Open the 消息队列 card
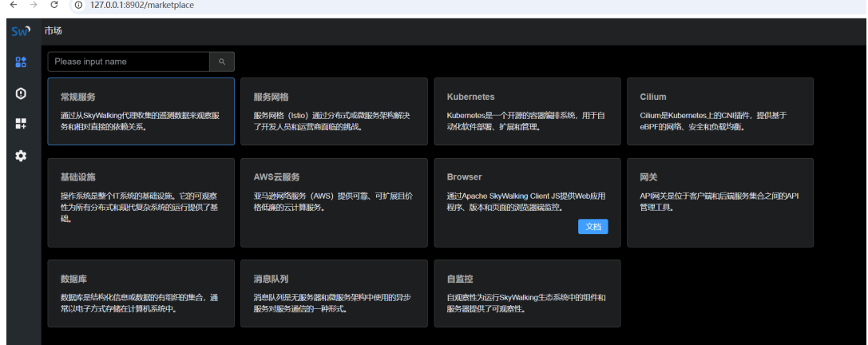Screen dimensions: 868x345 334,294
